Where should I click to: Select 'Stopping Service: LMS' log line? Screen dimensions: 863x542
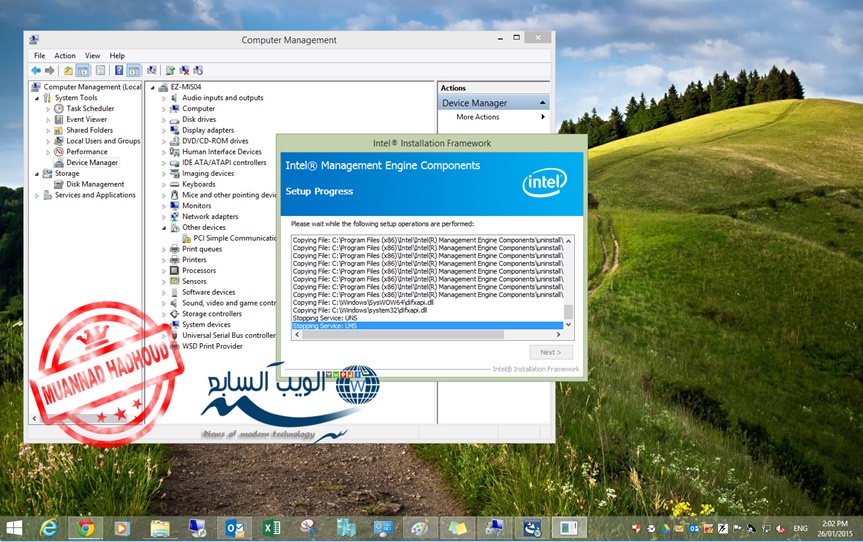pyautogui.click(x=428, y=326)
